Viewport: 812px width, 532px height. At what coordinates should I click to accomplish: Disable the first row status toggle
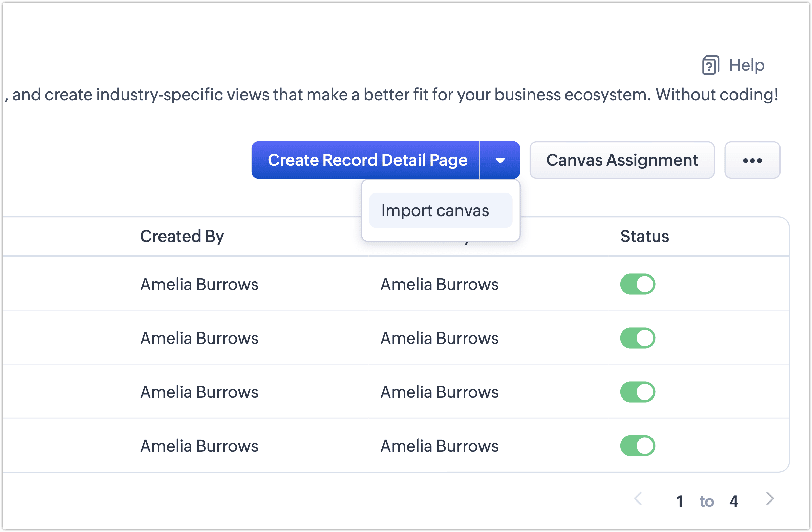(637, 284)
